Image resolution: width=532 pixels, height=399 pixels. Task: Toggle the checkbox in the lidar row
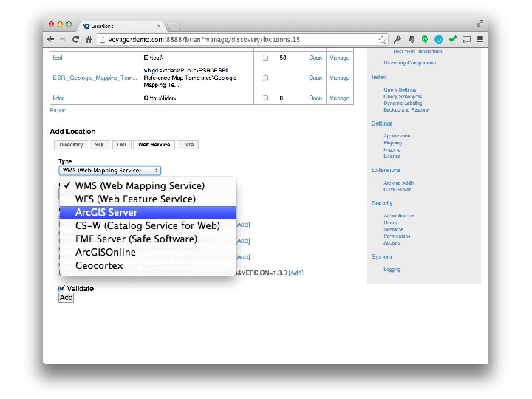point(266,98)
